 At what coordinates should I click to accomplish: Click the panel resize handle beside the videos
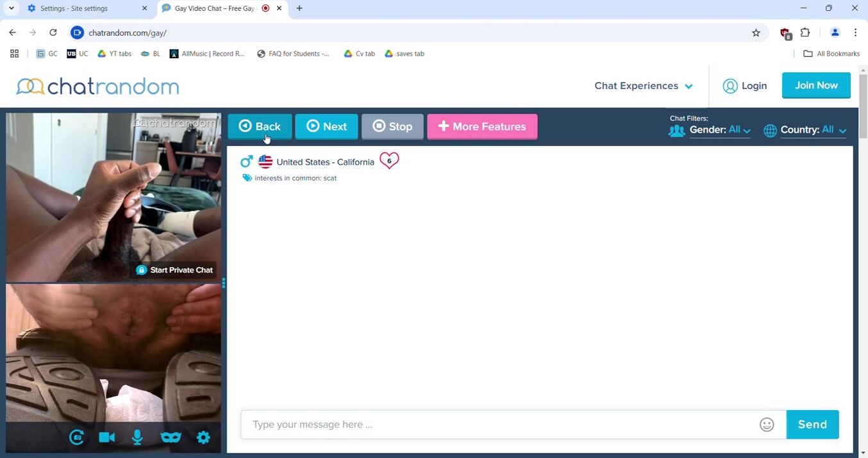[224, 282]
